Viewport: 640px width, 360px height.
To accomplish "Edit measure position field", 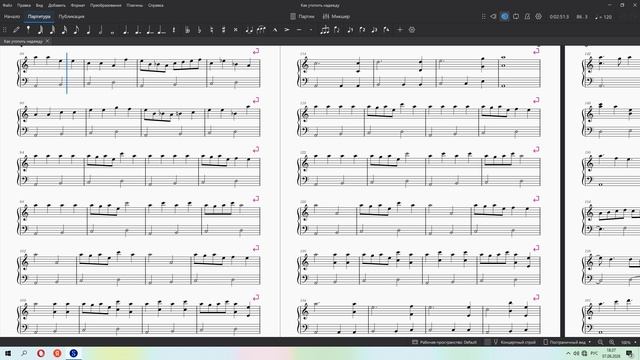I will (x=582, y=17).
